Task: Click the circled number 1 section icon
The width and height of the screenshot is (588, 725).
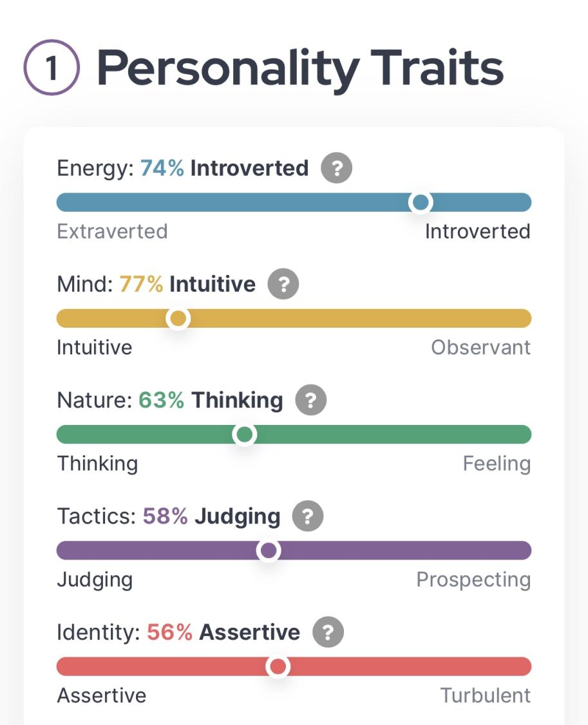Action: pos(52,69)
